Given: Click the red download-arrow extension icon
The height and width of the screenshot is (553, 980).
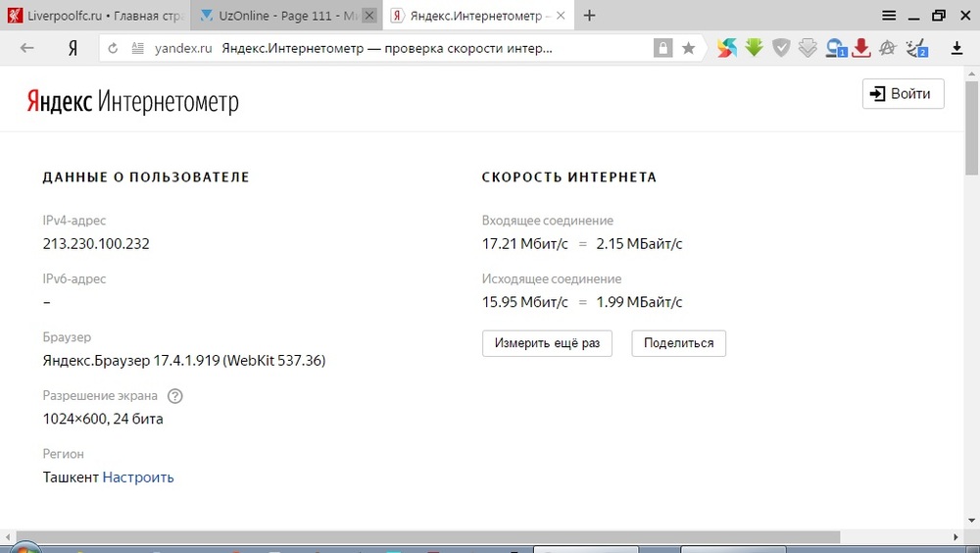Looking at the screenshot, I should click(861, 47).
